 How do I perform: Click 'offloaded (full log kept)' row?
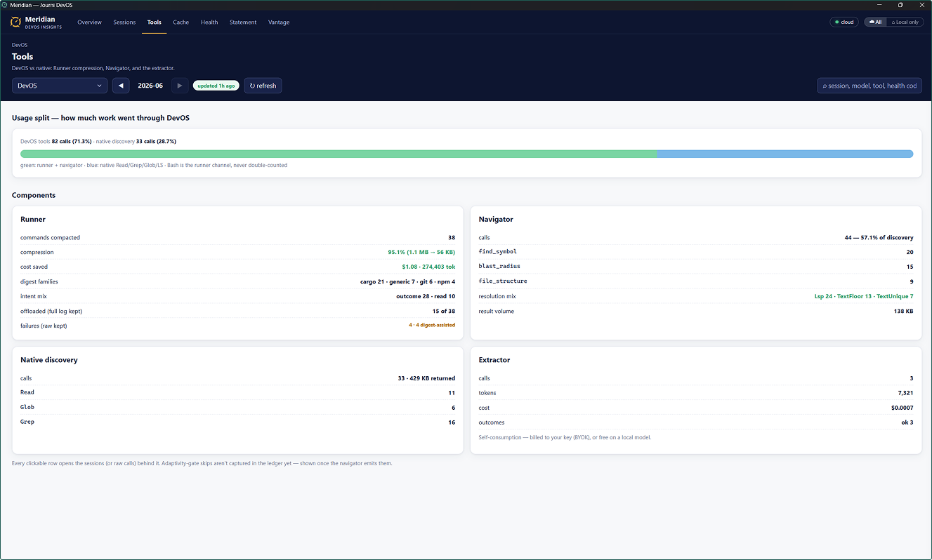click(237, 311)
